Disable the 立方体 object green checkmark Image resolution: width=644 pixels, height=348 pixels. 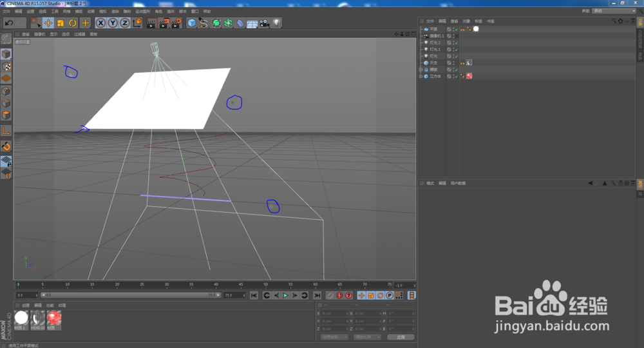(457, 77)
